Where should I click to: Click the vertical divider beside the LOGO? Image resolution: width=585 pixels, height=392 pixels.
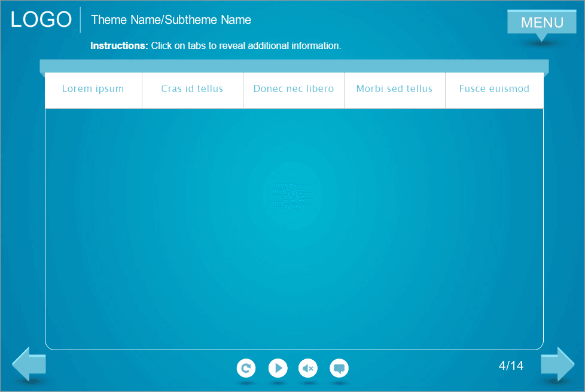click(80, 20)
